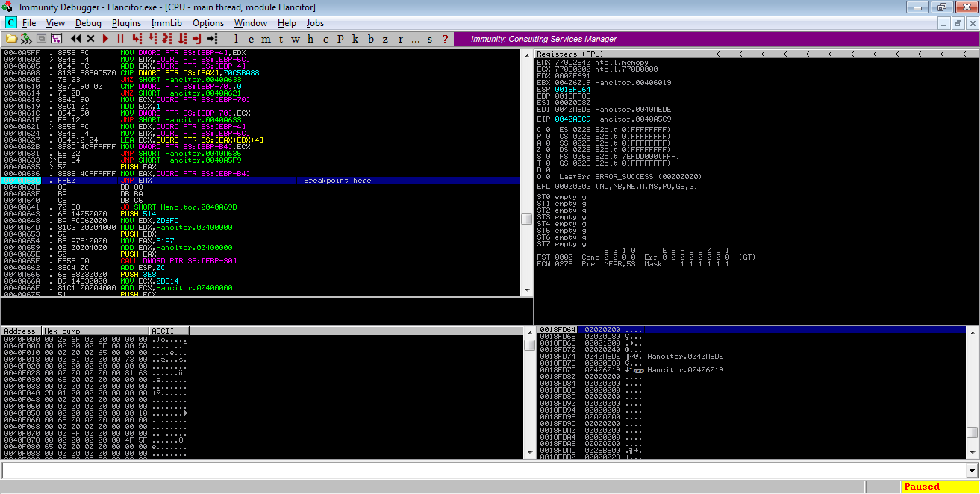Select the PUSH 514 instruction line
980x494 pixels.
(260, 213)
